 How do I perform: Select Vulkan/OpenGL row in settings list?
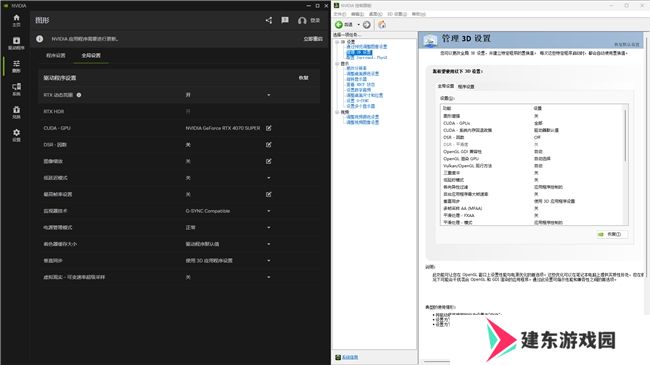[x=532, y=166]
